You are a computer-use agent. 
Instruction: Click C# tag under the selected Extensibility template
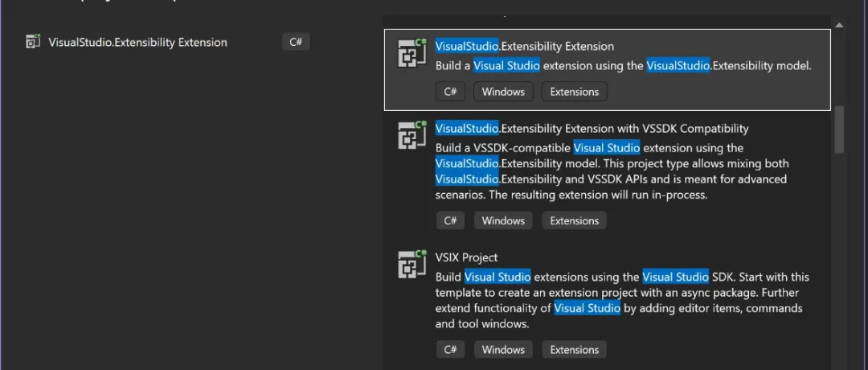pos(450,92)
